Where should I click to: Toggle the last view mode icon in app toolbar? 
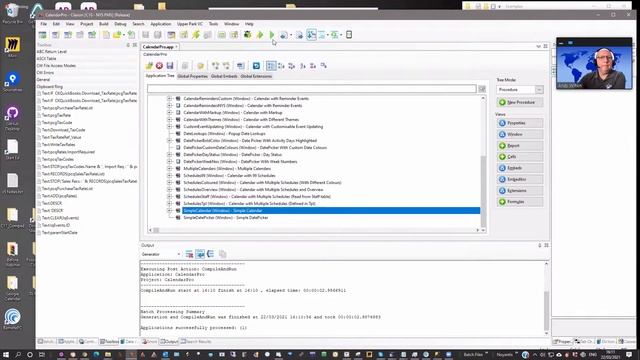pyautogui.click(x=324, y=65)
